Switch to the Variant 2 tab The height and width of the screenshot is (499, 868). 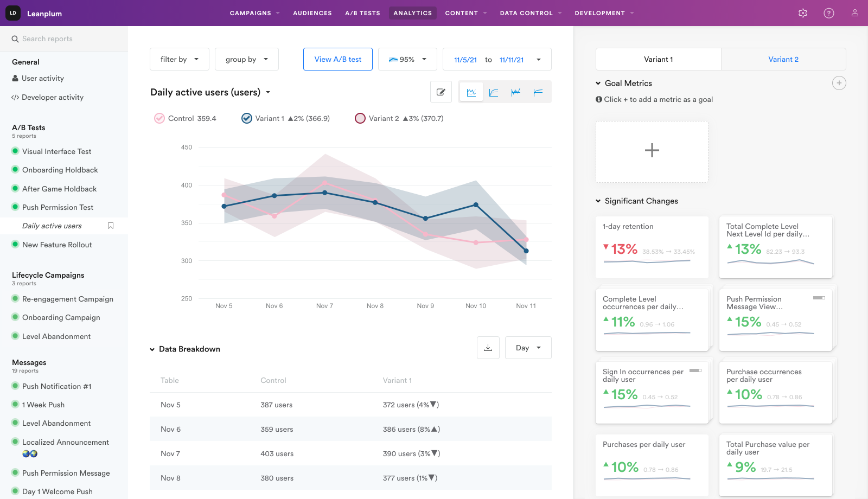(783, 59)
